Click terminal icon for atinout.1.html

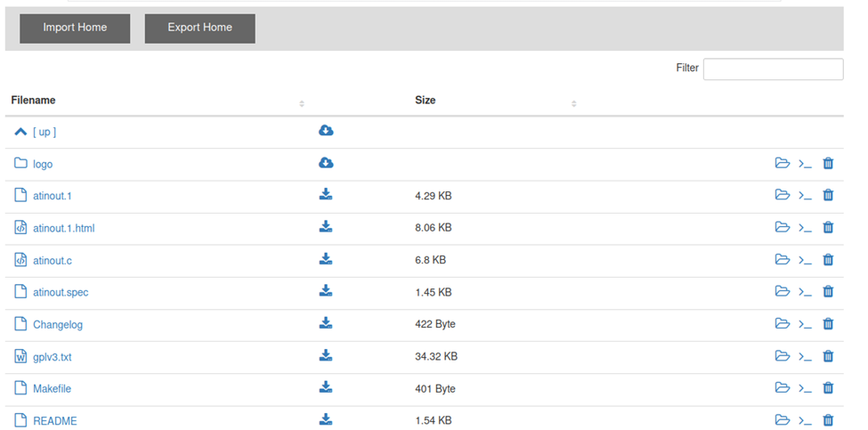pyautogui.click(x=805, y=227)
